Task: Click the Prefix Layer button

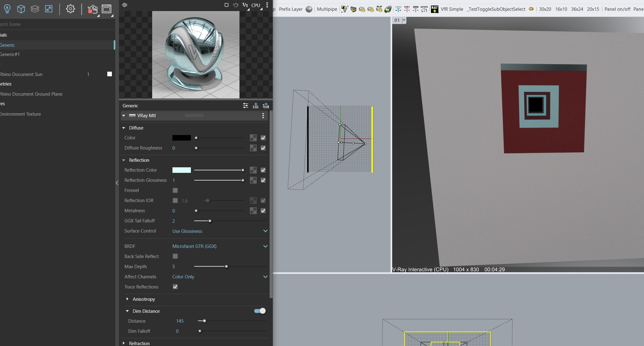Action: click(290, 9)
